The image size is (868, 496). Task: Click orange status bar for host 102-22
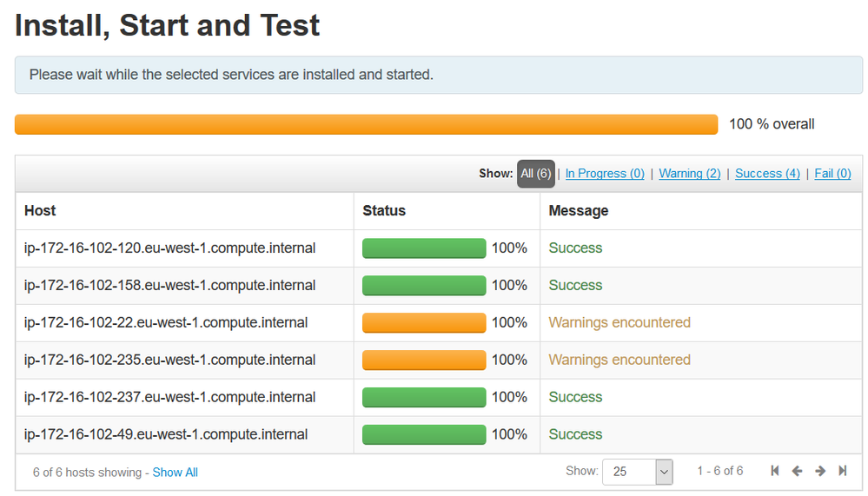424,322
